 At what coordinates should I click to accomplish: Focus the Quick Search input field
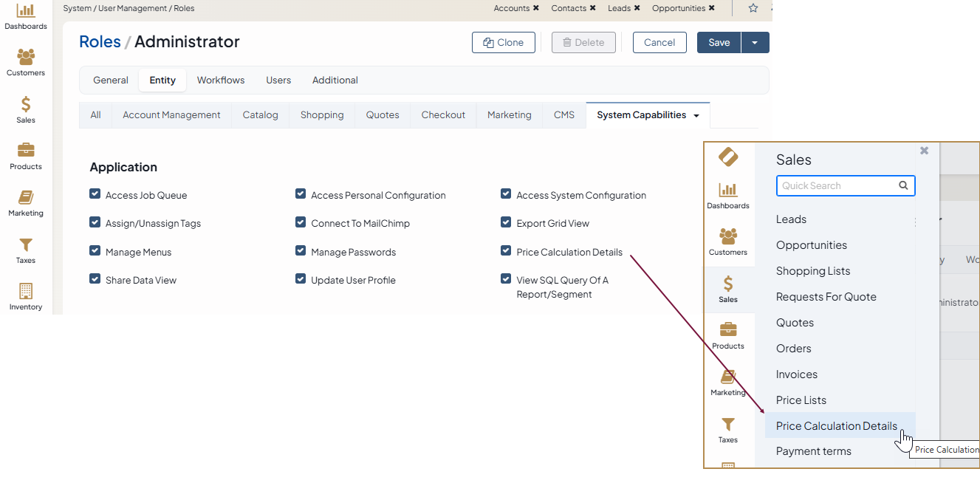pos(837,185)
